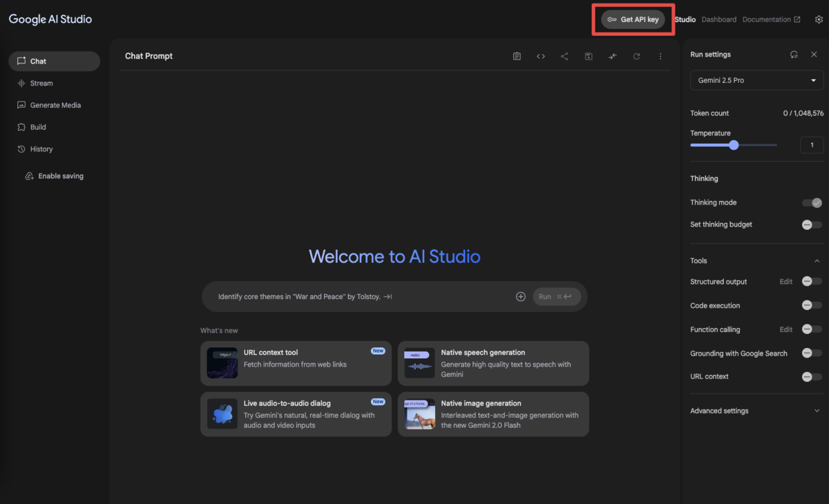829x504 pixels.
Task: Click the Token count value 0 / 1,048,576
Action: click(x=803, y=113)
